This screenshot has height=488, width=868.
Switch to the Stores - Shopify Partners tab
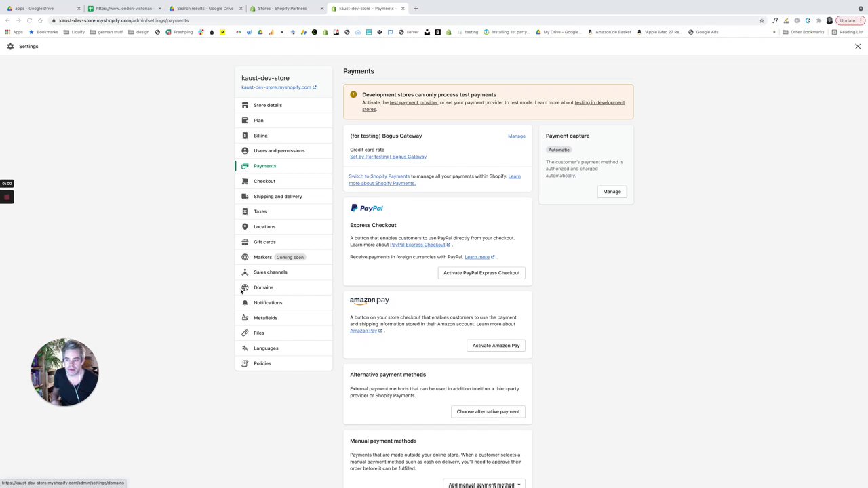281,9
